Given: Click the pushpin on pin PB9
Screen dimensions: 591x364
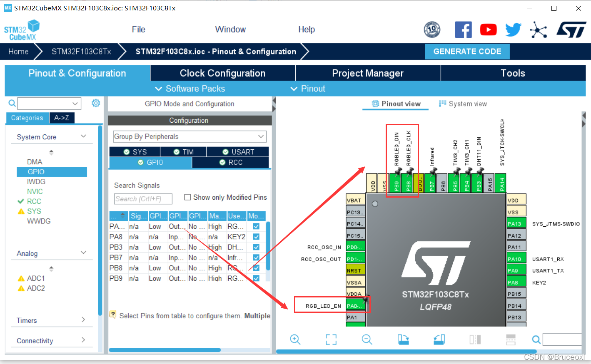Looking at the screenshot, I should [398, 171].
